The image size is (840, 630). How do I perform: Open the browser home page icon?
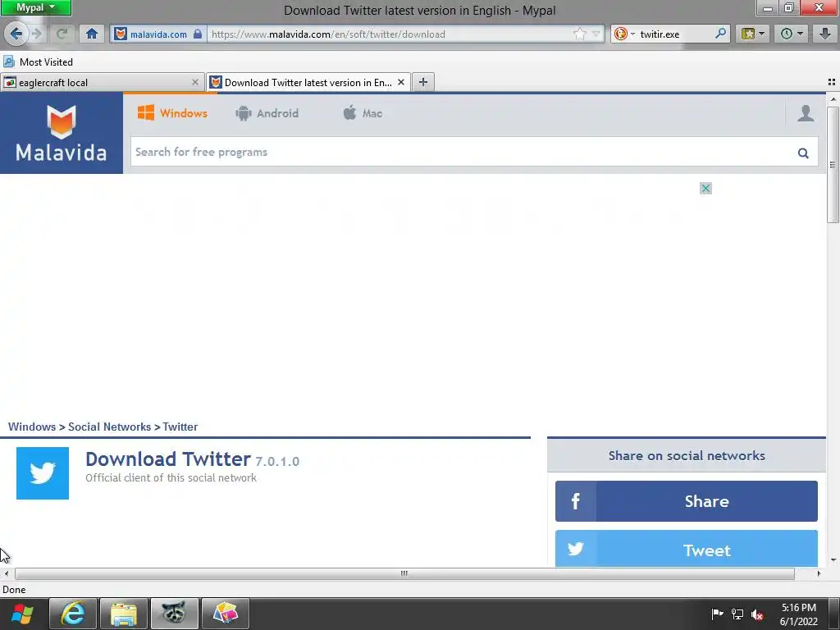pyautogui.click(x=92, y=34)
